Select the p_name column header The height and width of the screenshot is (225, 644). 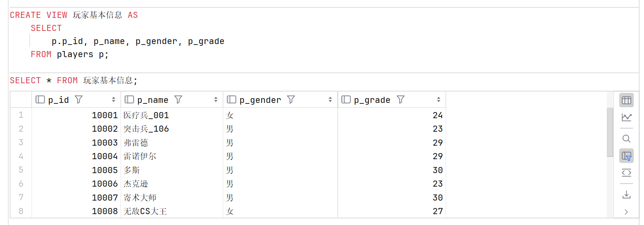pos(172,100)
